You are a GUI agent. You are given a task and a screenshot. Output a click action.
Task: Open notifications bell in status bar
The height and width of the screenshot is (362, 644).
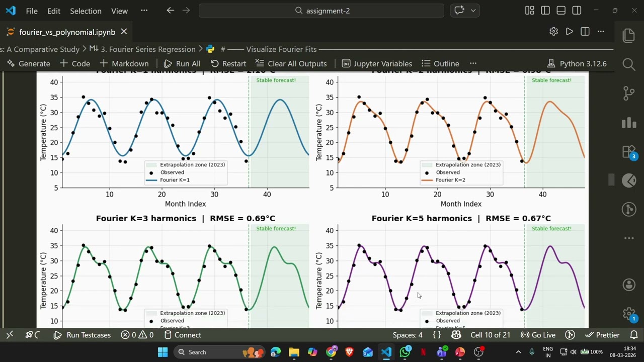point(634,335)
